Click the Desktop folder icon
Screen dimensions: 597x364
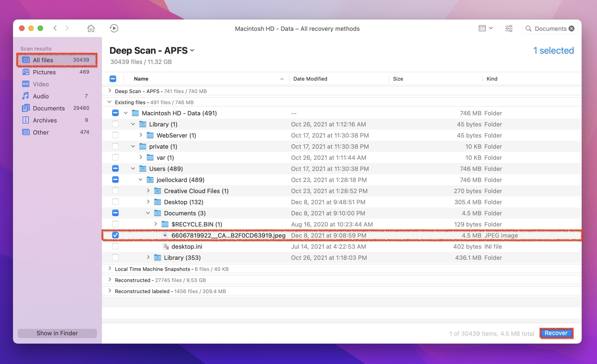157,202
